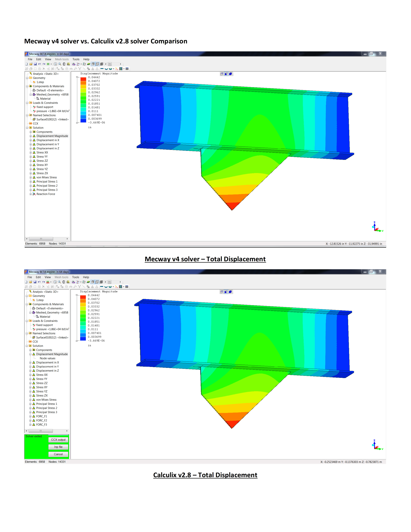Click Redo icon in top Mecway window

tap(44, 64)
